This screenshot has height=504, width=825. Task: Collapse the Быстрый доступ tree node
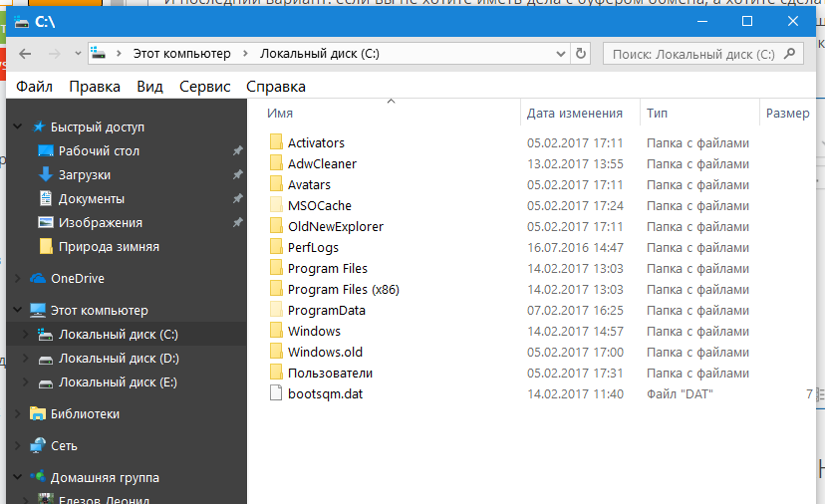tap(18, 126)
